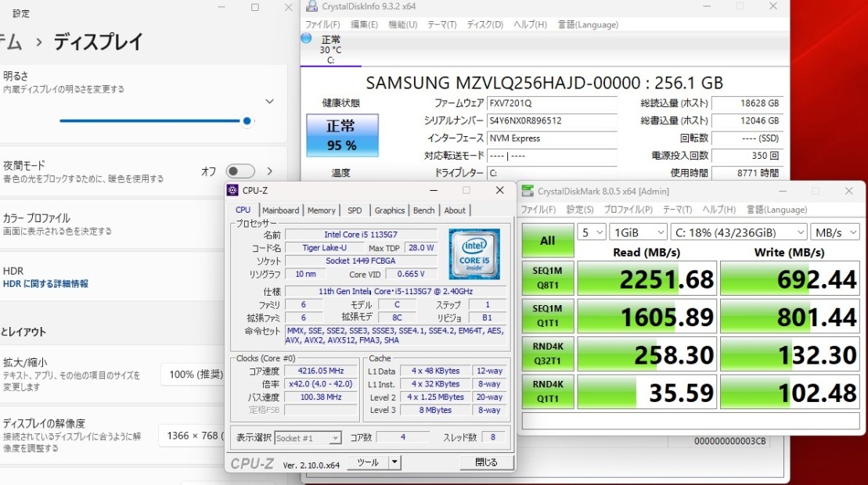
Task: Open the test count dropdown showing 5
Action: point(592,232)
